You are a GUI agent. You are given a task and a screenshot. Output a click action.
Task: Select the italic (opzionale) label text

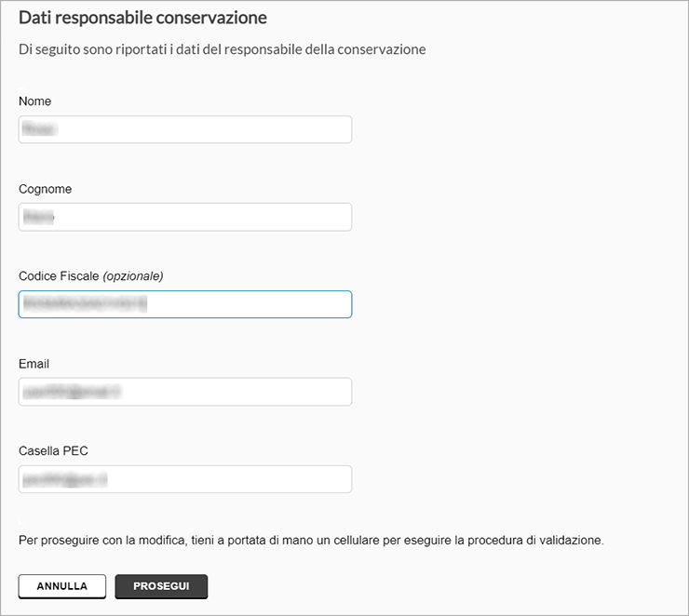pos(133,276)
